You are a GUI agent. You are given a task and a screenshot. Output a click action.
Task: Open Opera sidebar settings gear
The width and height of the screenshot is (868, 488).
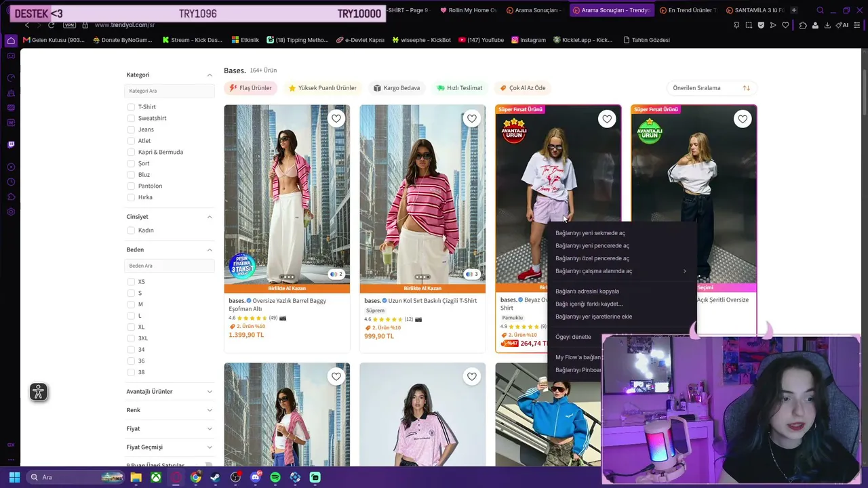(11, 212)
